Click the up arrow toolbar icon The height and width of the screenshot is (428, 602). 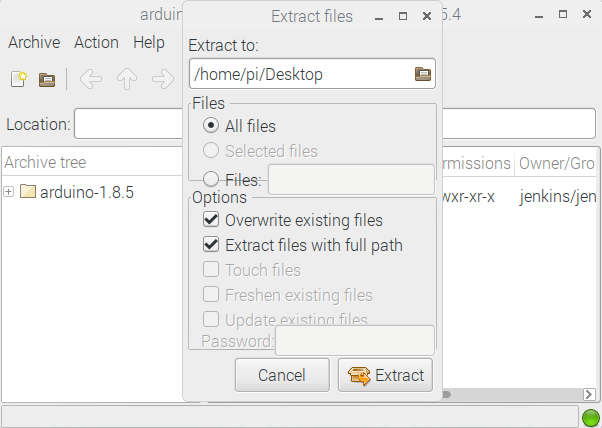click(127, 79)
